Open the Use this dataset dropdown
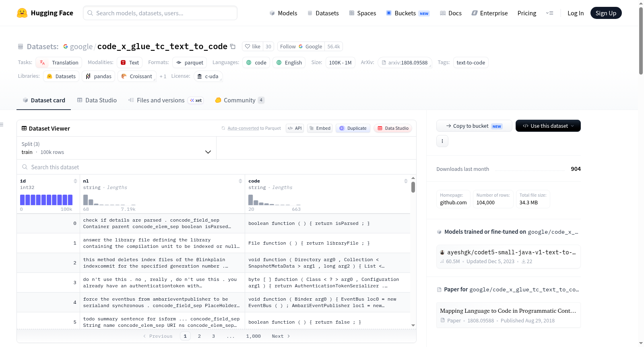 (548, 126)
